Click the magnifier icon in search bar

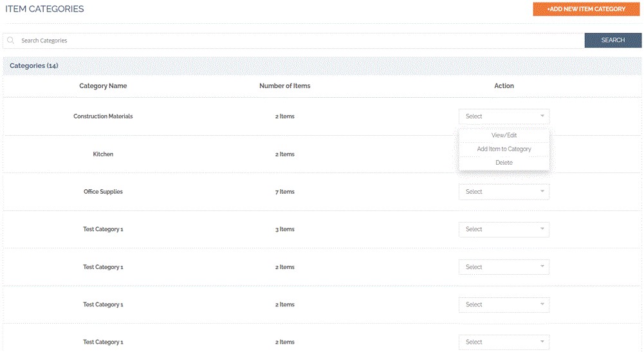(x=11, y=41)
